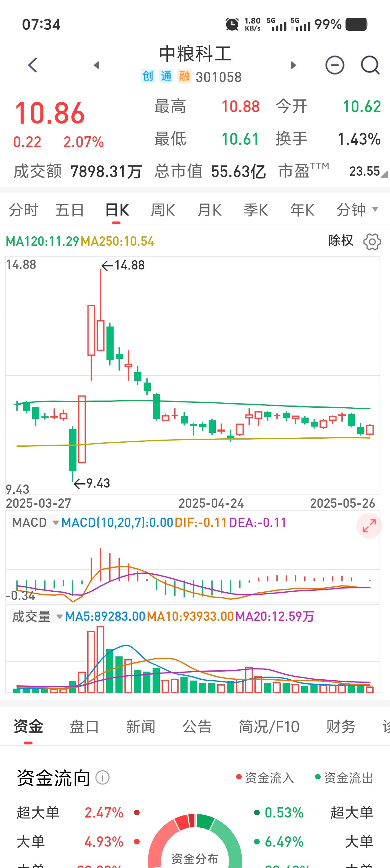390x868 pixels.
Task: Tap 大单 outflow 6.49% value
Action: (284, 842)
